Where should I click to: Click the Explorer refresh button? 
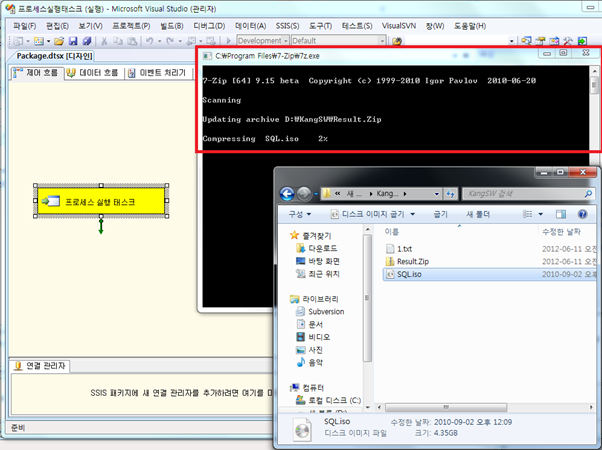[450, 194]
